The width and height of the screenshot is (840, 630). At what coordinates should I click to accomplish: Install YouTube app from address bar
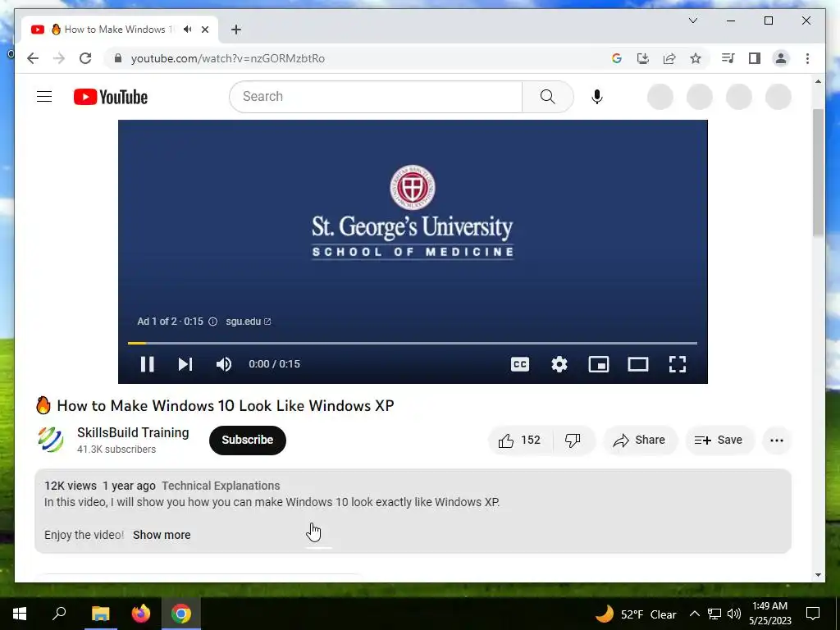[x=643, y=58]
